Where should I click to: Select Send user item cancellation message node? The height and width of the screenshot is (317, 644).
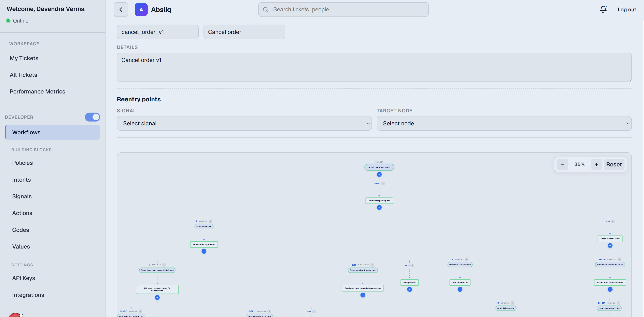(x=363, y=288)
